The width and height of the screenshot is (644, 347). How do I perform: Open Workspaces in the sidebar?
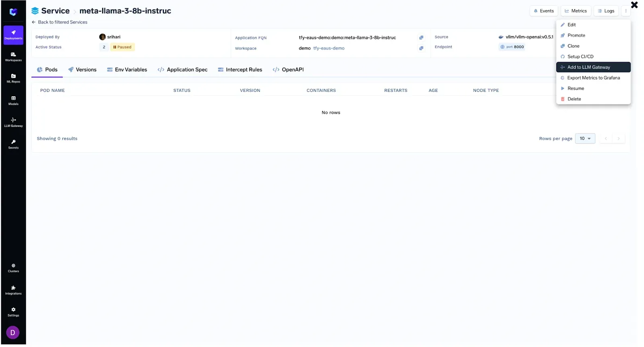tap(13, 57)
